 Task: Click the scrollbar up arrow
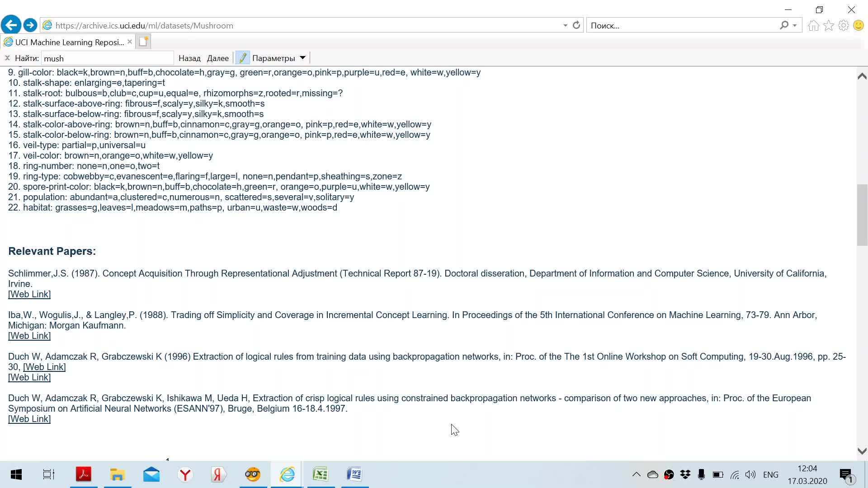coord(862,76)
